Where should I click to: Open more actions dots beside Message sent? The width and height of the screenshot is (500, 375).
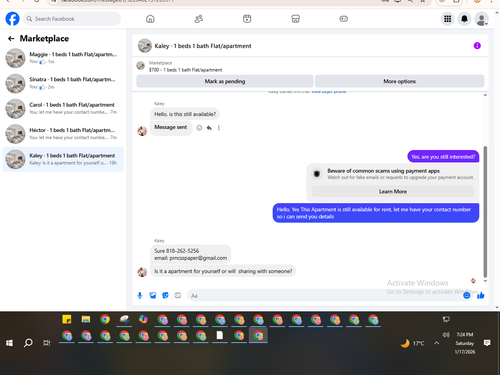(219, 128)
